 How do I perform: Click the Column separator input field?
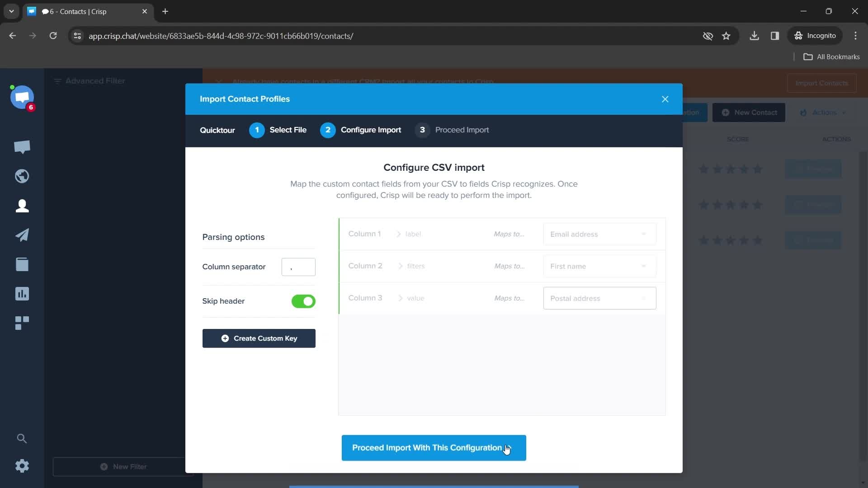[298, 266]
